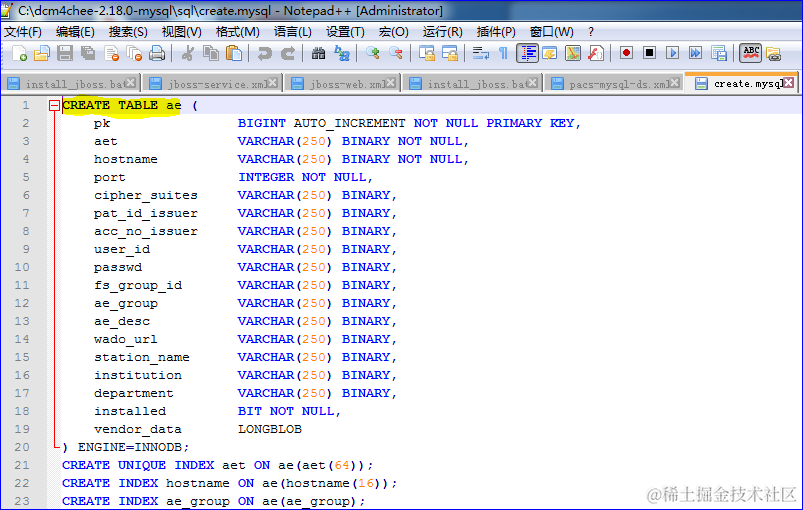Click the Copy toolbar icon
This screenshot has height=510, width=803.
210,53
